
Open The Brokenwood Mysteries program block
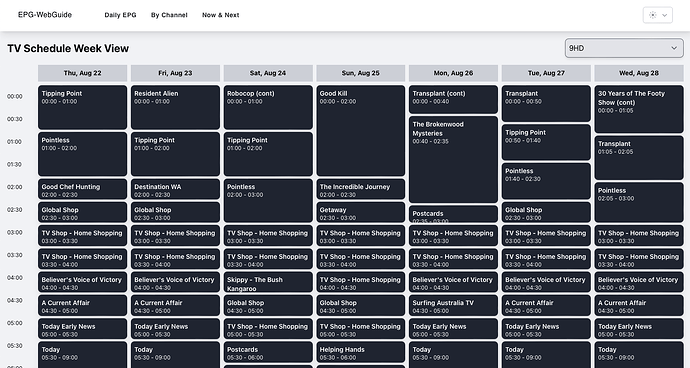click(x=453, y=159)
